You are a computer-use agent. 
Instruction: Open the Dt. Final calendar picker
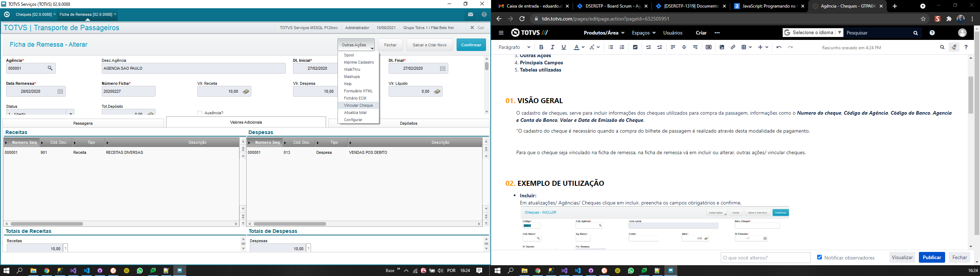(x=443, y=68)
